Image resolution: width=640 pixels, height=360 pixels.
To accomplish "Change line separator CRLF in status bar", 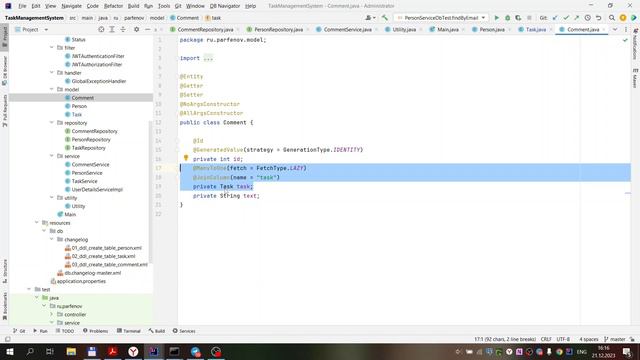I will [546, 339].
